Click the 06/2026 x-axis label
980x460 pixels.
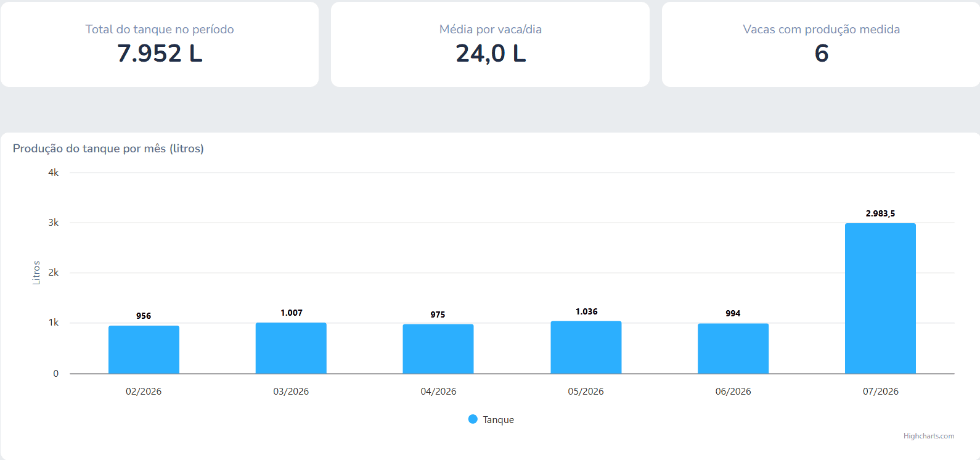733,392
